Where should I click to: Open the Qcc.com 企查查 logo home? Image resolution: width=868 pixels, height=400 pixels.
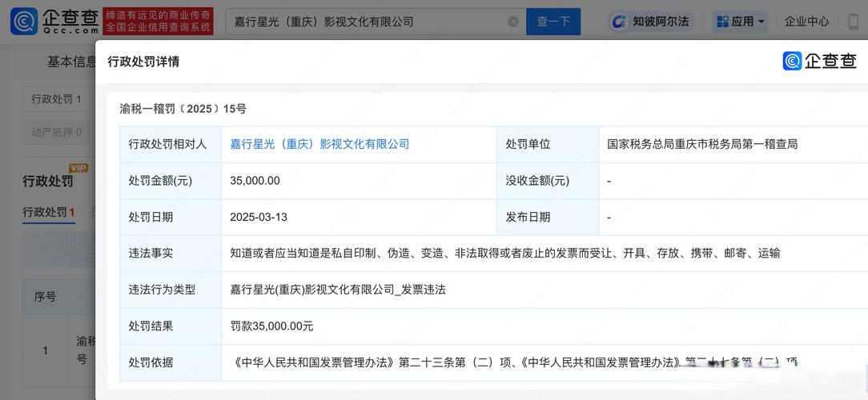pos(54,22)
